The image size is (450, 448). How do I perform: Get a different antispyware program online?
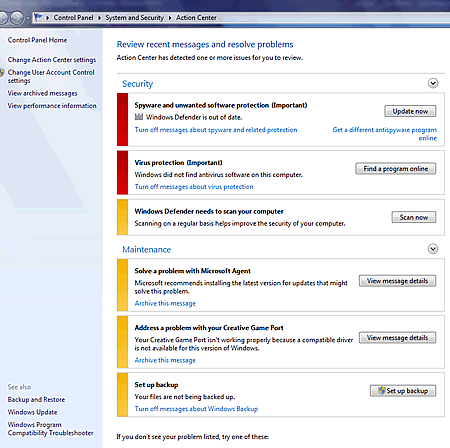pos(385,134)
